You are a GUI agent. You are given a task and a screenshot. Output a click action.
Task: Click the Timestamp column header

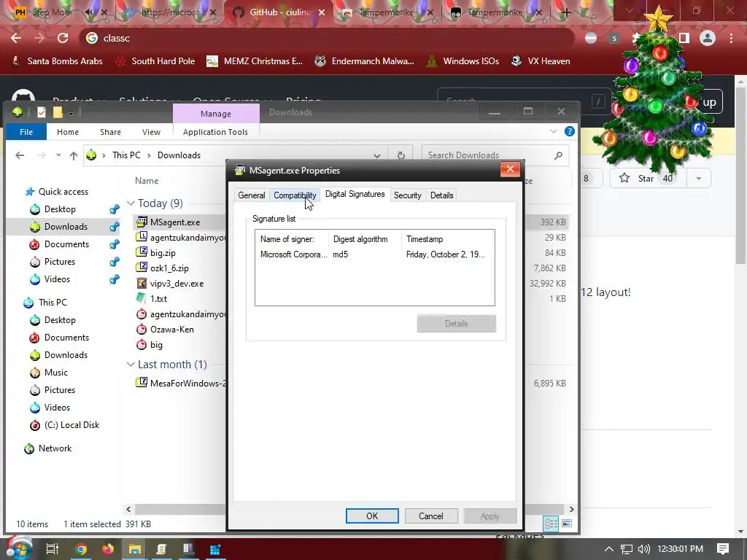(447, 239)
